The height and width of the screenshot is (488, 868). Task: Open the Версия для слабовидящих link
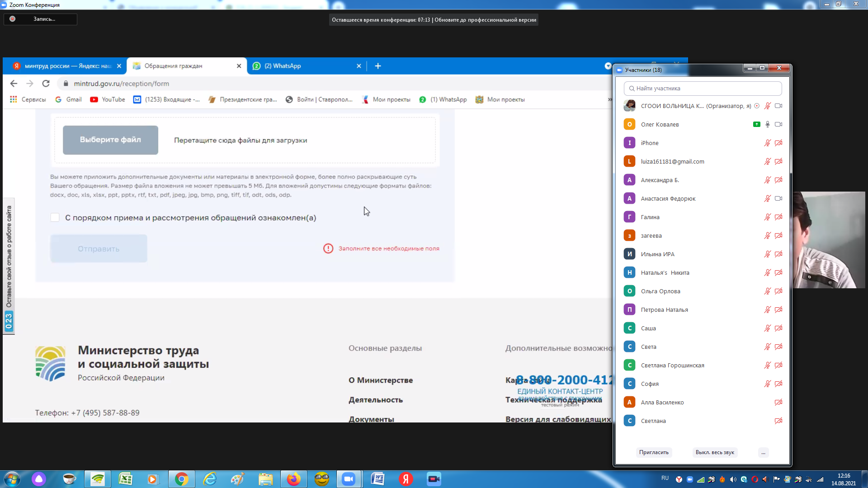558,419
